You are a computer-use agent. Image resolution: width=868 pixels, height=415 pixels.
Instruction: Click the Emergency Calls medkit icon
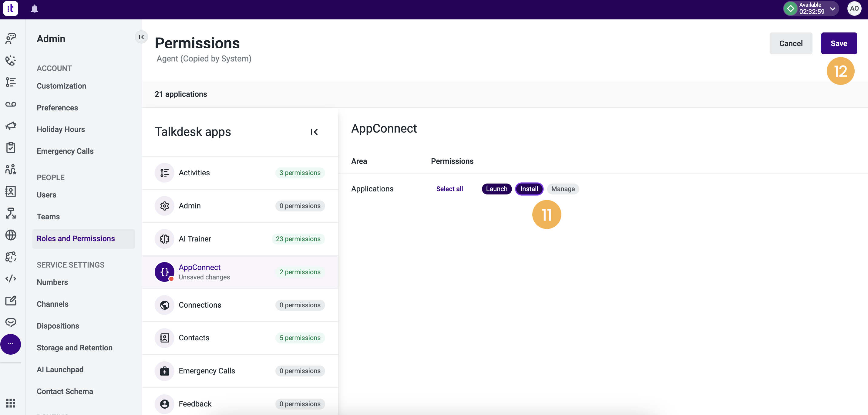tap(164, 371)
